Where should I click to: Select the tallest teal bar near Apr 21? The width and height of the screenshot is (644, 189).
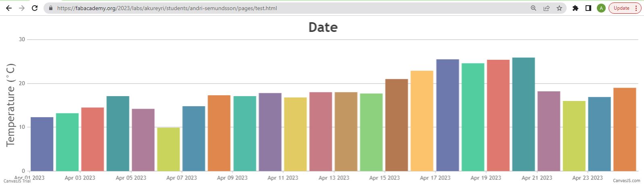[x=524, y=114]
